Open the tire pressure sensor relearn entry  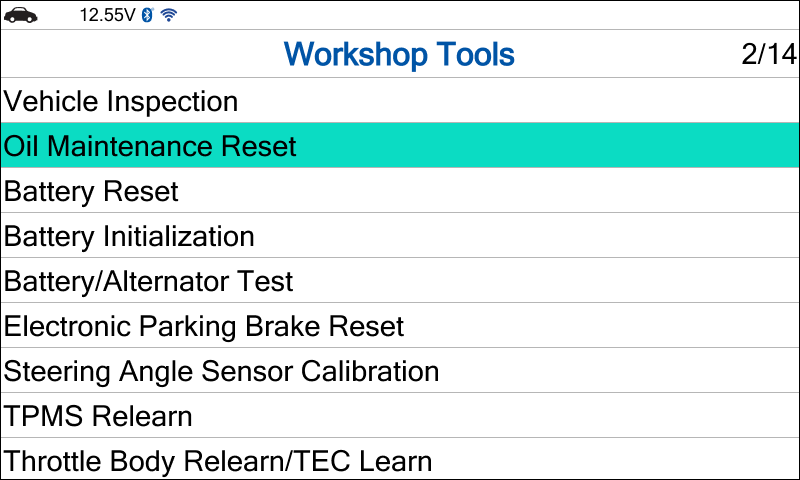coord(98,416)
